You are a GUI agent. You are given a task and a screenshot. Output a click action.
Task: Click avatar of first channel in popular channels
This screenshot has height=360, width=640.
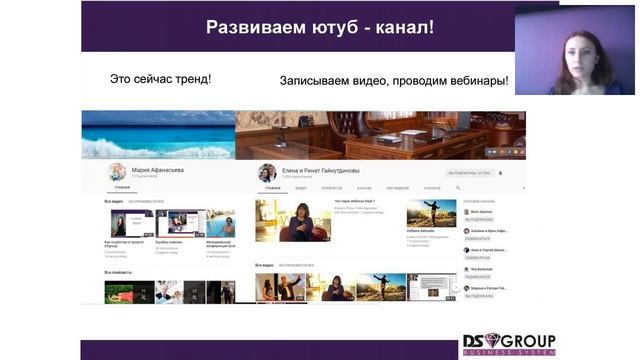coord(466,212)
